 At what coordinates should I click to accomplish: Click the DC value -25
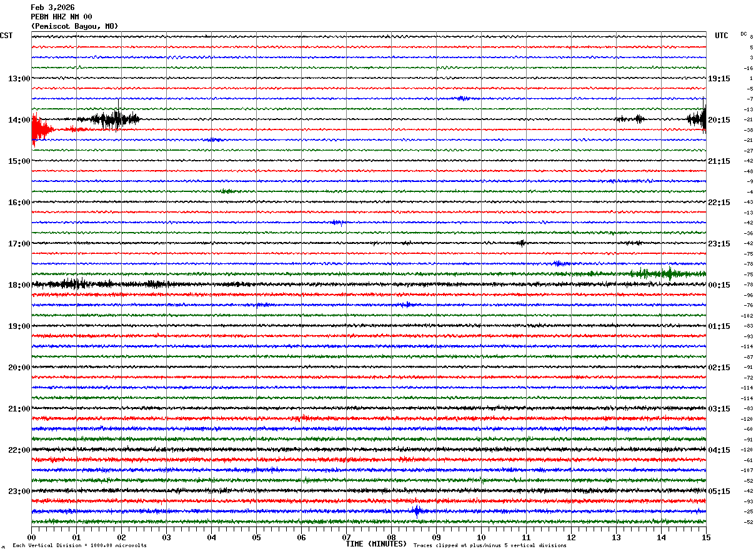click(749, 511)
